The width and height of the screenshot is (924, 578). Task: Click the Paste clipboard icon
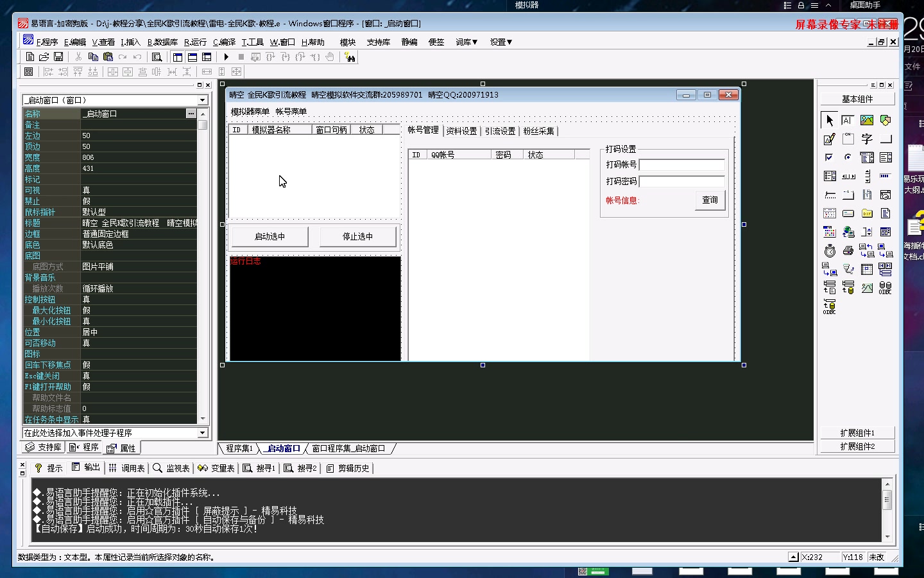(x=108, y=57)
